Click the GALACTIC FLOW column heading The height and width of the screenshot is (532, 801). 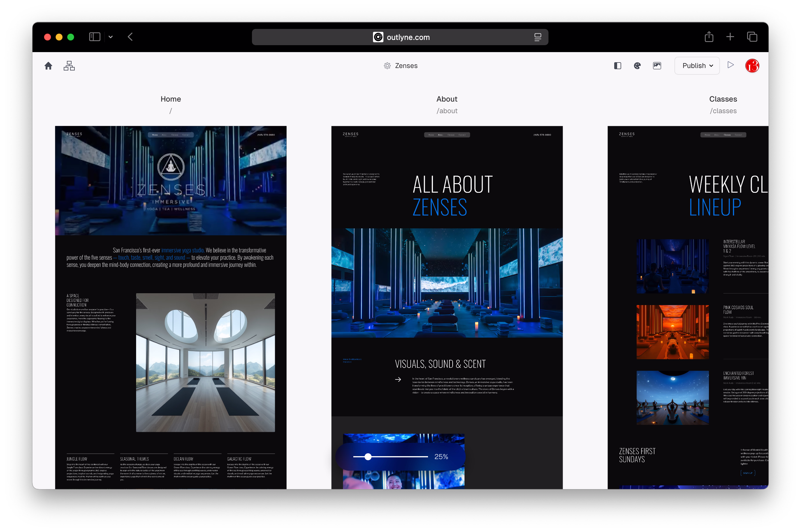coord(239,459)
